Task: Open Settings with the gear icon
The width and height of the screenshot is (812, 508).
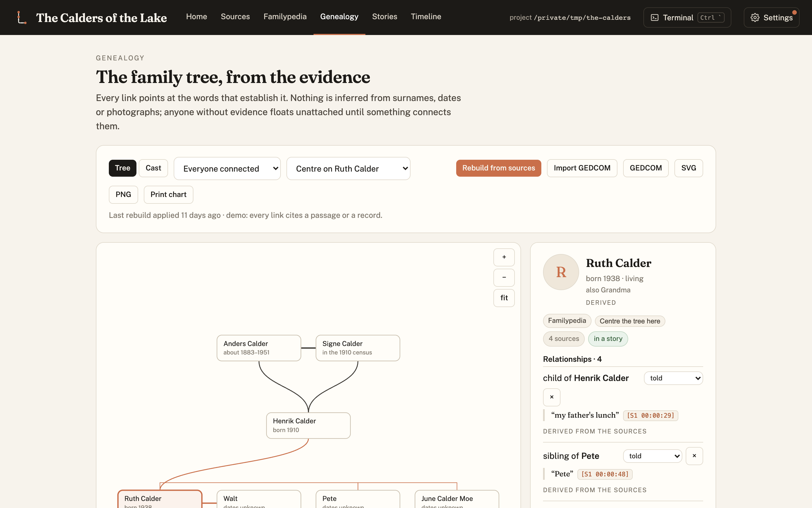Action: (x=771, y=17)
